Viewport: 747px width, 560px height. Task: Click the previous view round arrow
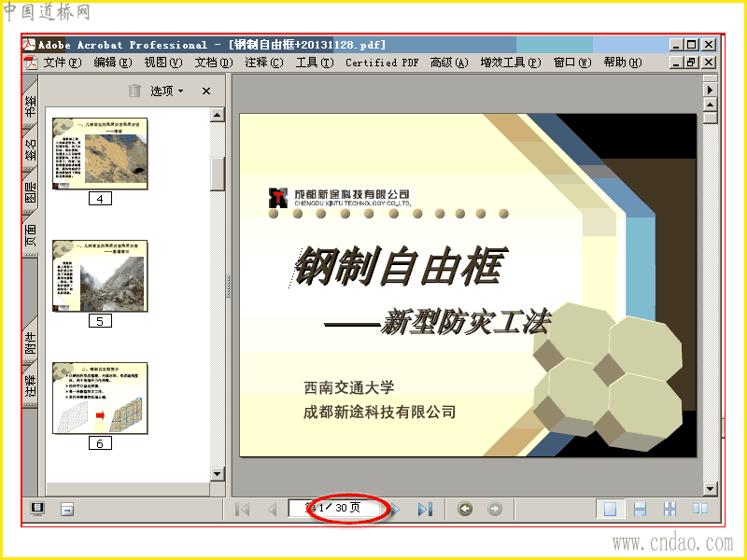[x=465, y=509]
